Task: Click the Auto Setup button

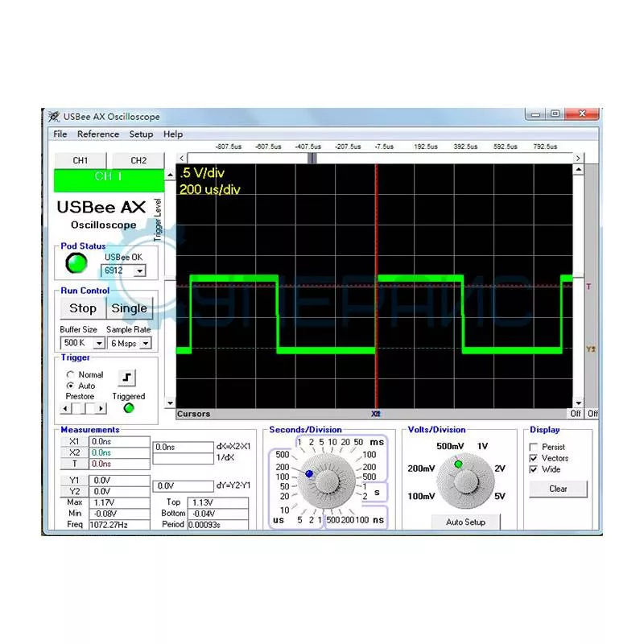Action: 466,522
